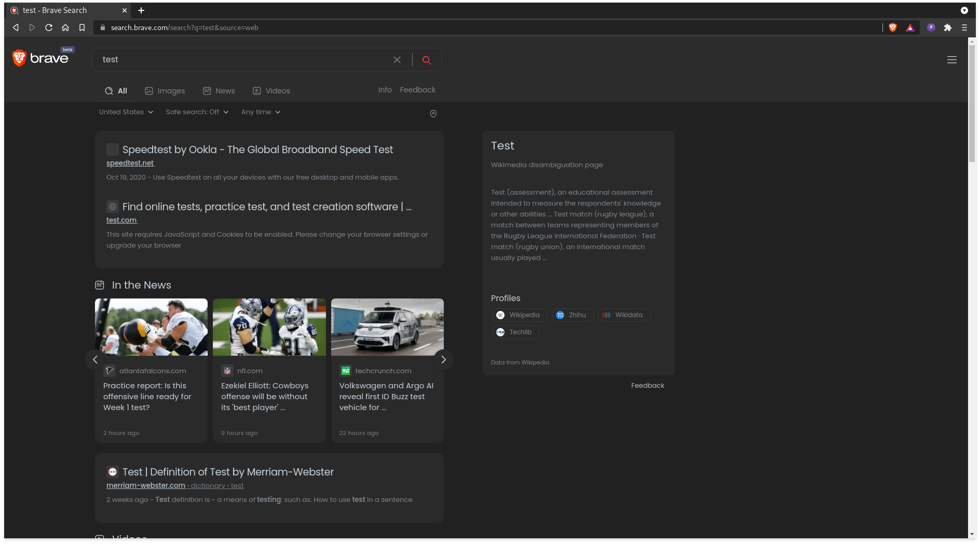980x544 pixels.
Task: Open the Volkswagen ID Buzz news thumbnail
Action: pyautogui.click(x=387, y=327)
